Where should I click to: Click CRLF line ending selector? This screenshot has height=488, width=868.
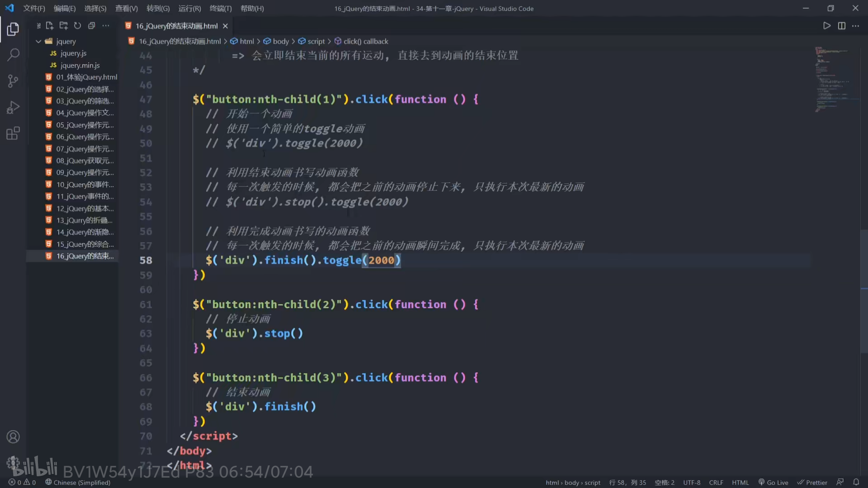pyautogui.click(x=716, y=482)
